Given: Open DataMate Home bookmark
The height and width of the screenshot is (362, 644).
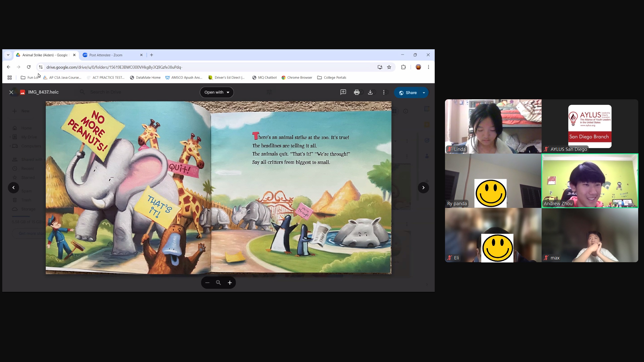Looking at the screenshot, I should click(145, 78).
